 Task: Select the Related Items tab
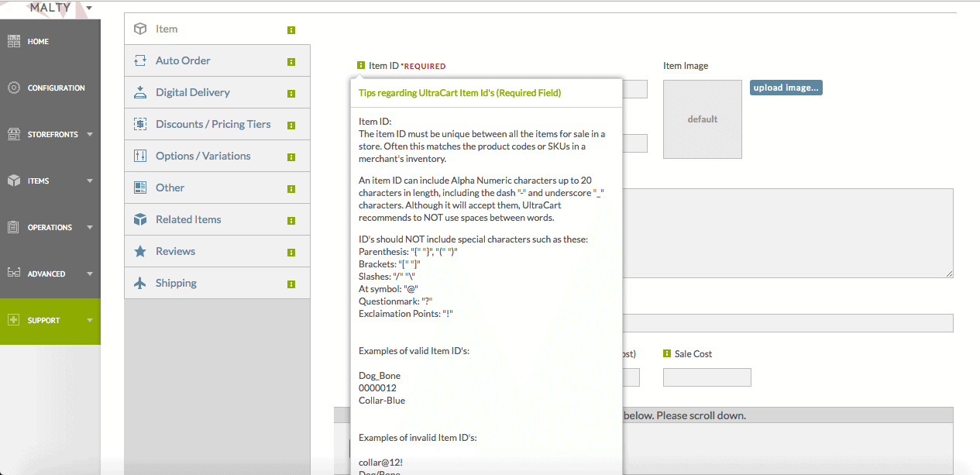click(217, 219)
